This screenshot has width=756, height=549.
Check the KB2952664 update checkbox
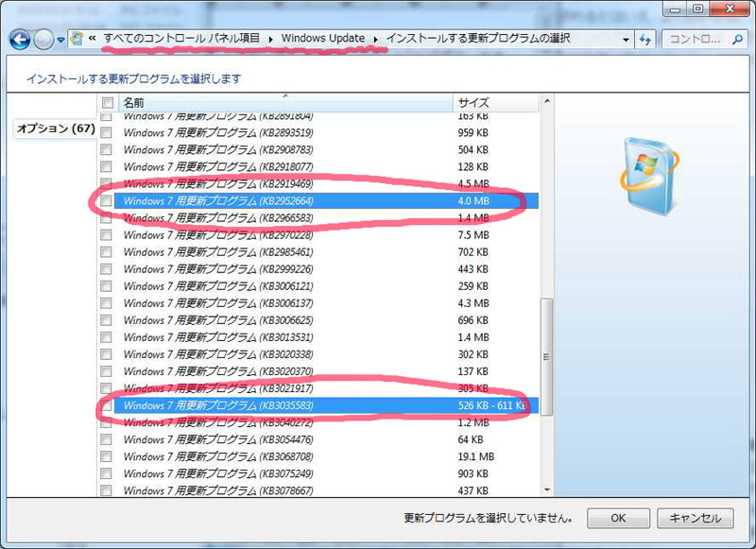[x=107, y=201]
